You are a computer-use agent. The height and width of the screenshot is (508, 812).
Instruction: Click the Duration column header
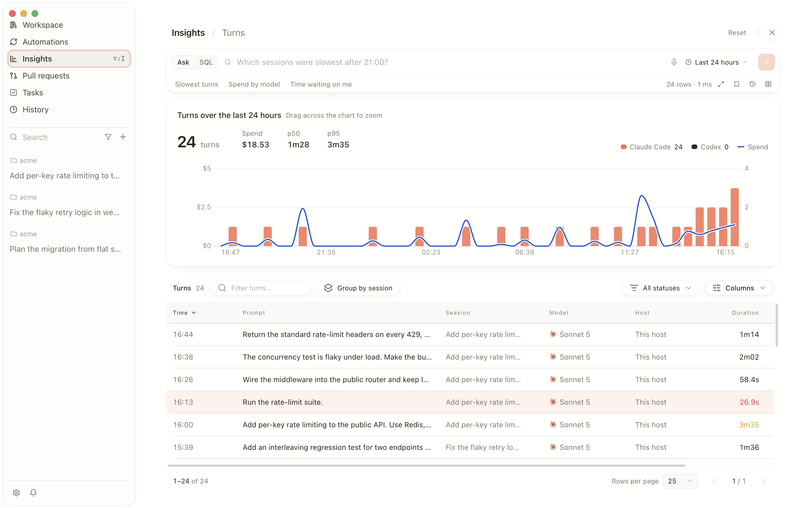click(745, 313)
